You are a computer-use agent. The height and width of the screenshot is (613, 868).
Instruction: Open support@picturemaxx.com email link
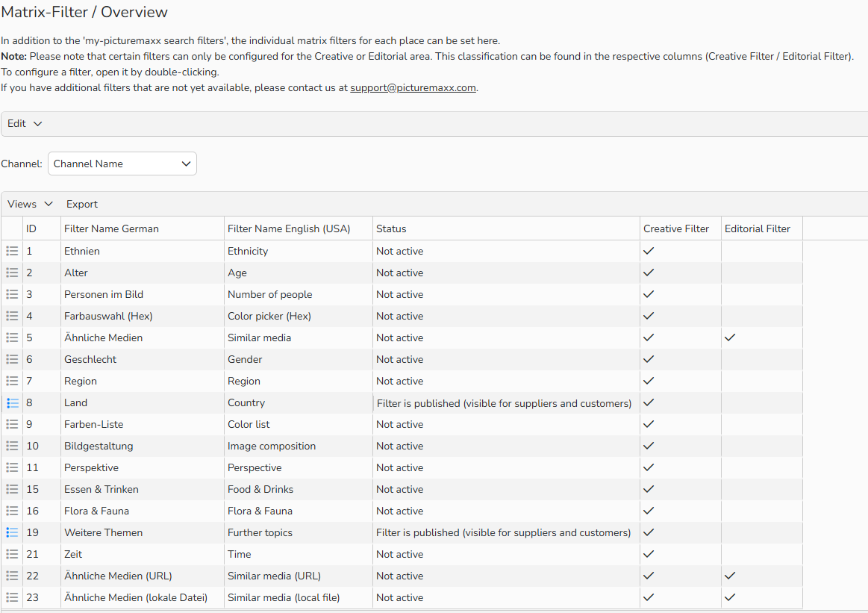click(413, 87)
